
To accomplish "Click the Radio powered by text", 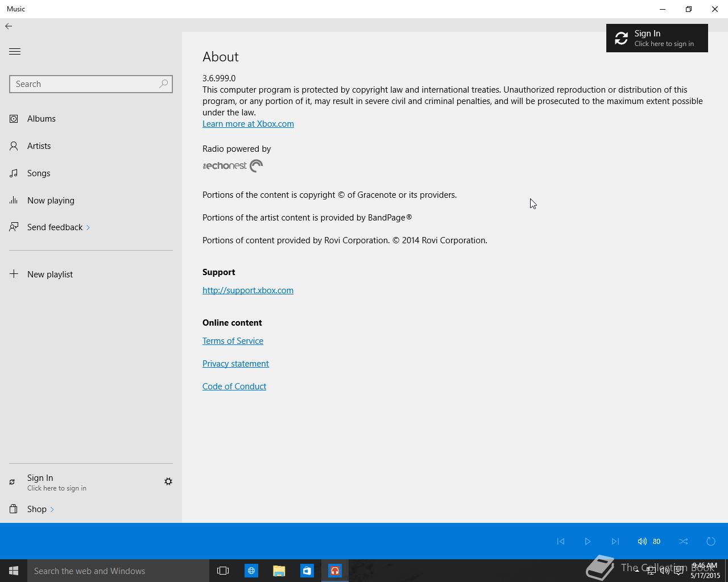I will pos(237,149).
